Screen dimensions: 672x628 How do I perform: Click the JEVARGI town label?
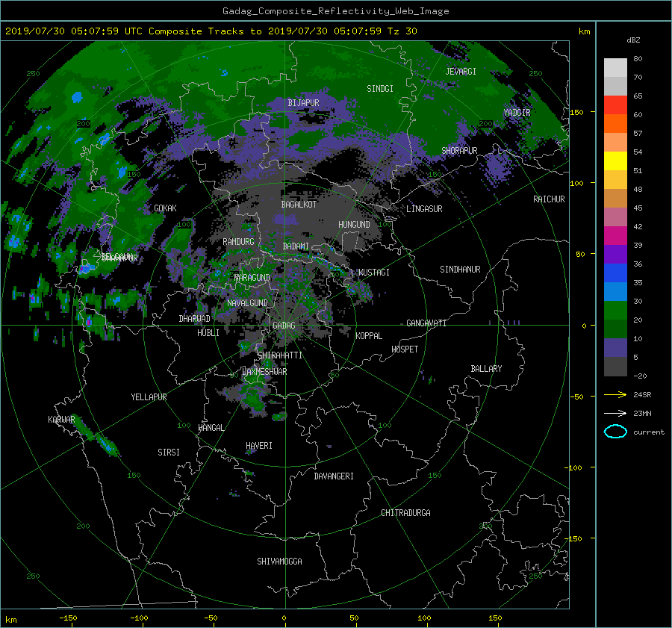coord(461,72)
